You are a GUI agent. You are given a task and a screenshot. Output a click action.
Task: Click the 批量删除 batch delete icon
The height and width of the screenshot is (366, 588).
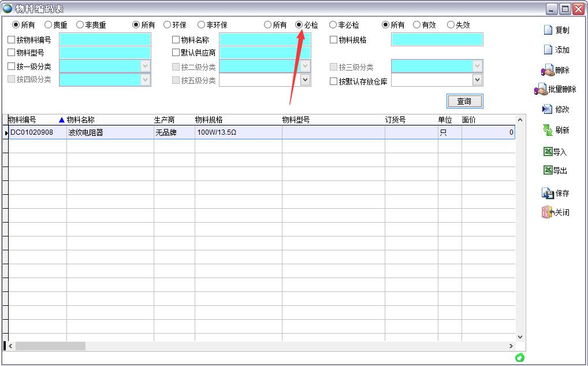pos(541,90)
